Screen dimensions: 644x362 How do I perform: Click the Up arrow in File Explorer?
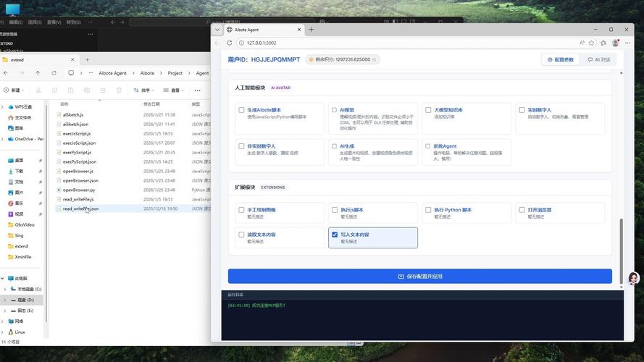pyautogui.click(x=38, y=73)
